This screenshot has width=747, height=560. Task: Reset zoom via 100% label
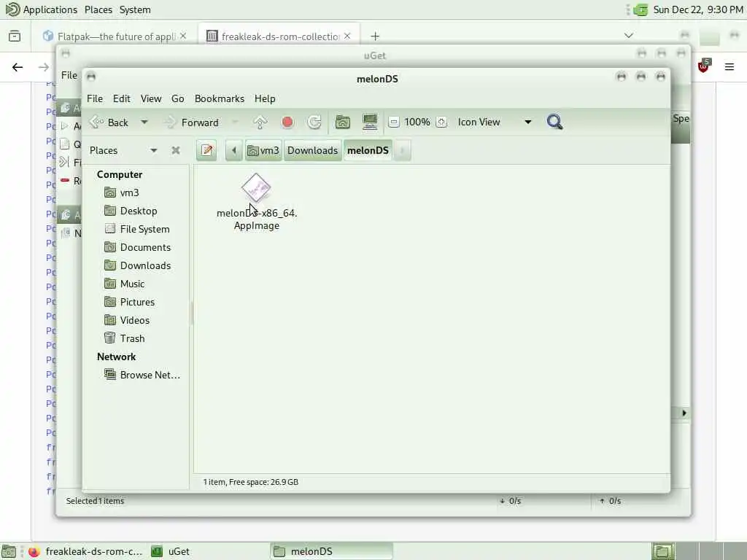pyautogui.click(x=417, y=122)
